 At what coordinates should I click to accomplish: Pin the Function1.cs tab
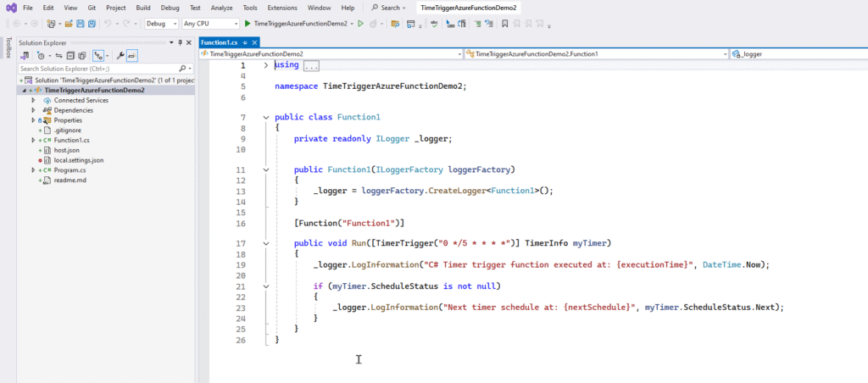click(x=245, y=42)
